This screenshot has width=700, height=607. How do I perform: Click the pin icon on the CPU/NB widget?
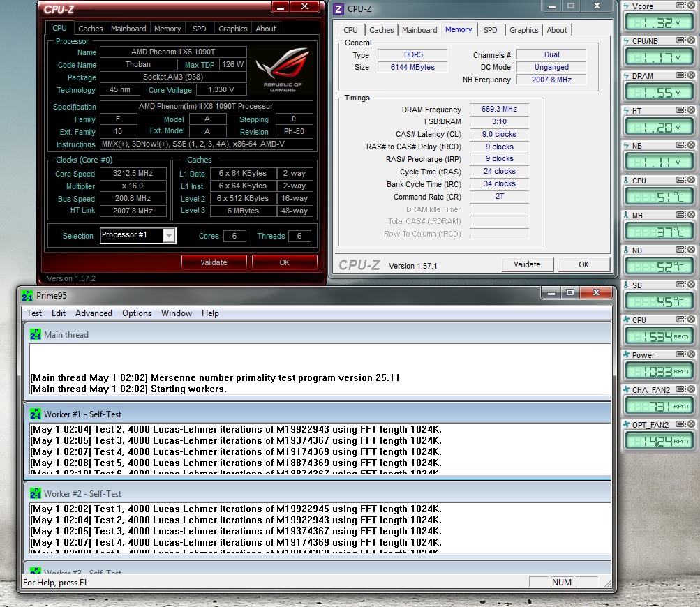click(x=680, y=40)
